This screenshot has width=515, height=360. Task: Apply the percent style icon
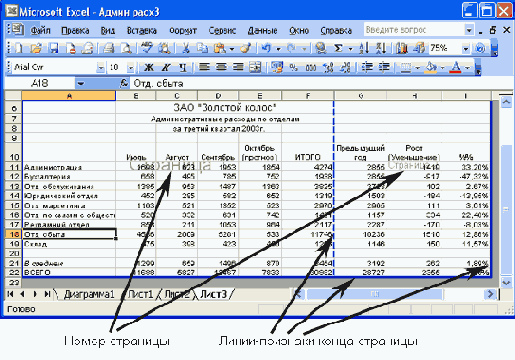pyautogui.click(x=294, y=68)
